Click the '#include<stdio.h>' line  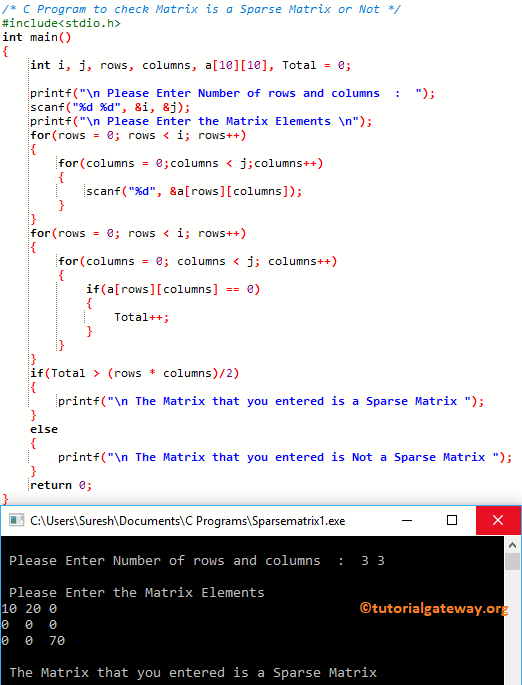coord(61,23)
